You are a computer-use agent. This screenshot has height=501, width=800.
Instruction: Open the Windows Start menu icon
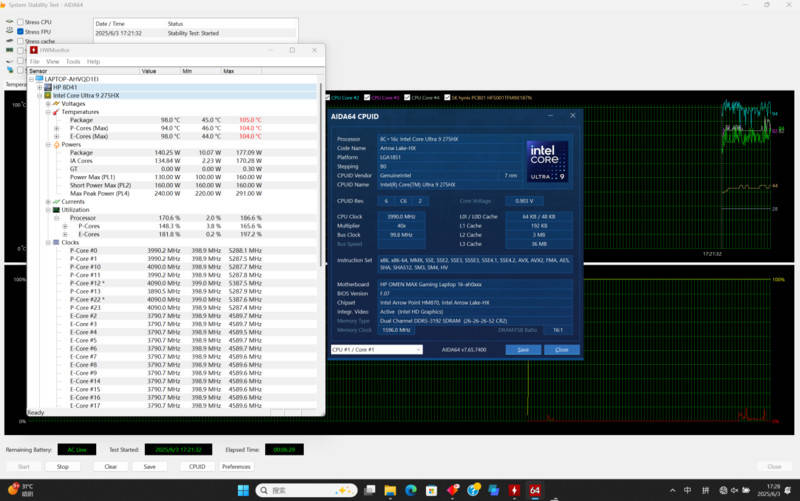tap(241, 490)
